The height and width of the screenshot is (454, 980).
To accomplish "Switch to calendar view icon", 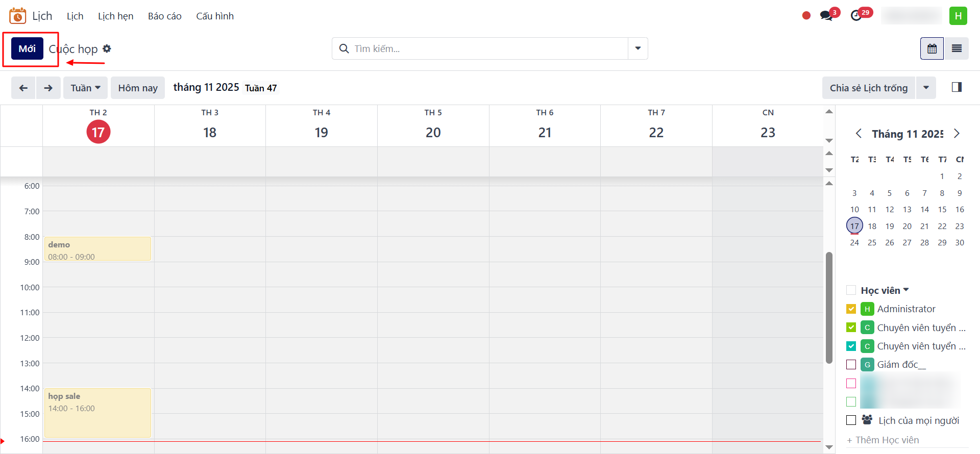I will pyautogui.click(x=932, y=48).
